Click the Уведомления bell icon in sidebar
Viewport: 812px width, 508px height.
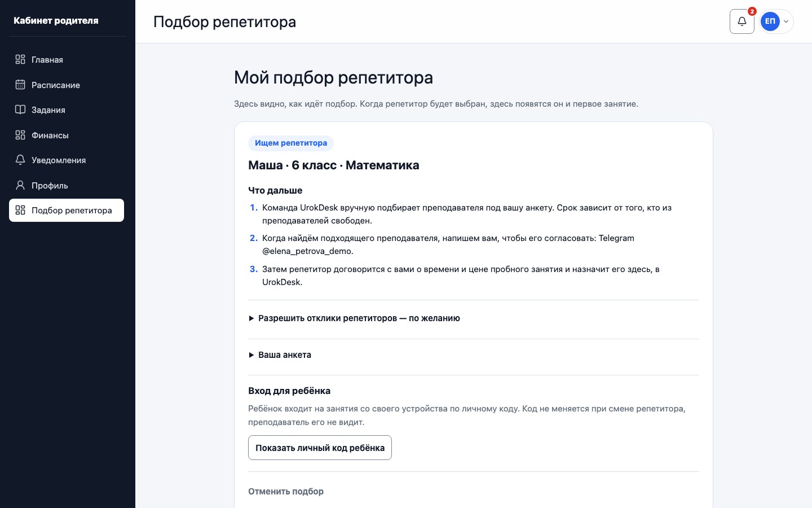tap(20, 160)
